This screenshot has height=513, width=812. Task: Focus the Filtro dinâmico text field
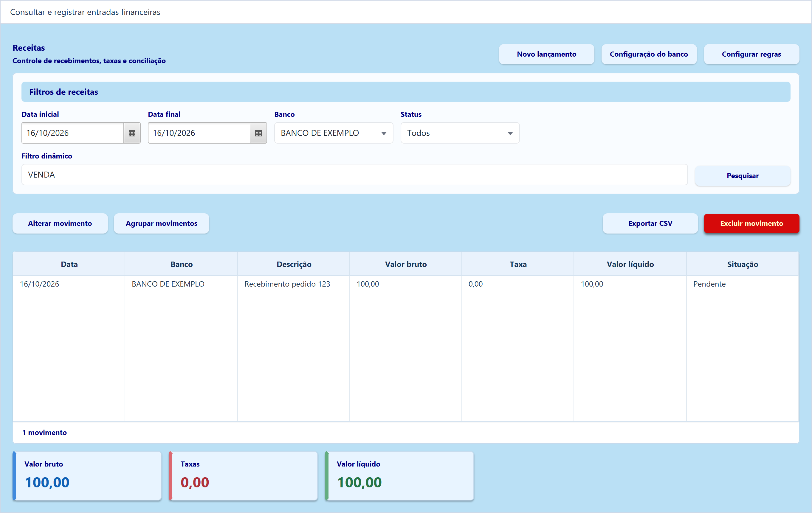coord(354,175)
